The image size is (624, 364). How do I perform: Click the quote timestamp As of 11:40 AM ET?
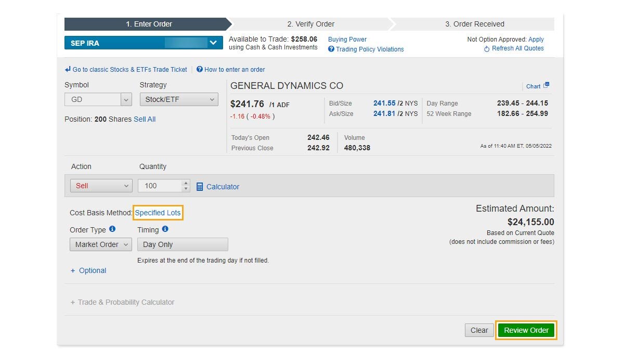tap(516, 146)
